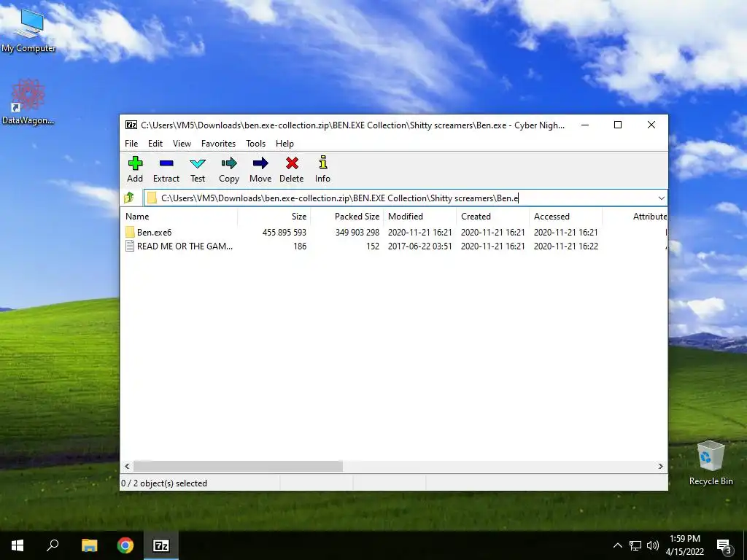Click accessed time 2020-11-21 16:22
Viewport: 747px width, 560px height.
(566, 246)
